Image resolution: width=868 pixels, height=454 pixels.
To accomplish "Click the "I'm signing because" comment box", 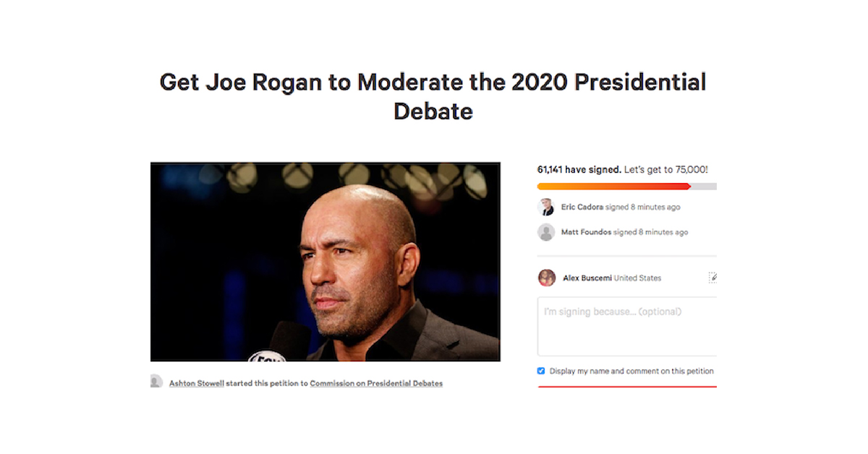I will (x=626, y=326).
